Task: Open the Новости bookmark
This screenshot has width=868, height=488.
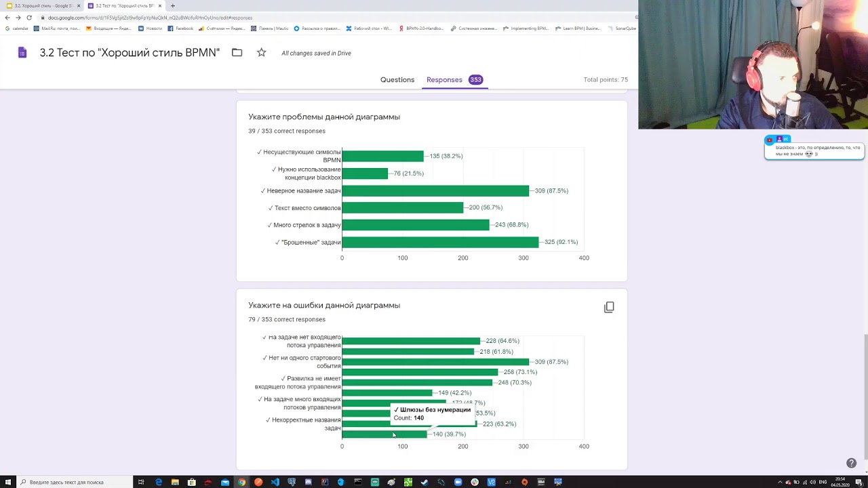Action: coord(151,28)
